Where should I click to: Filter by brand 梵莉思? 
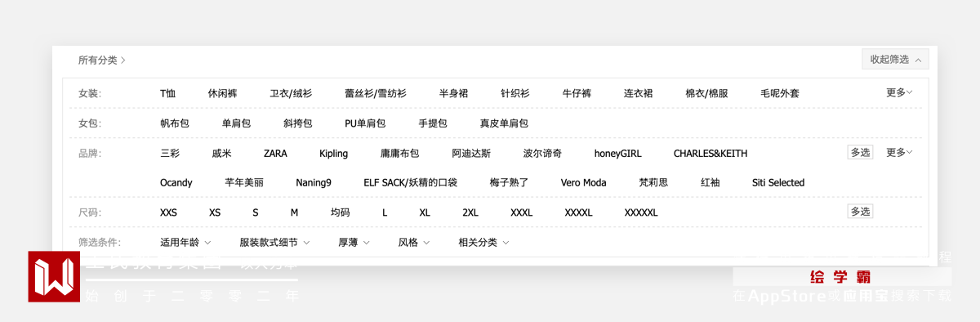(x=653, y=182)
